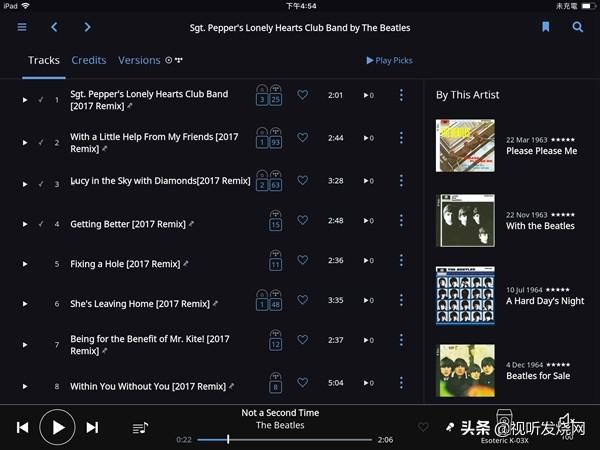Open more options for track 1

401,95
